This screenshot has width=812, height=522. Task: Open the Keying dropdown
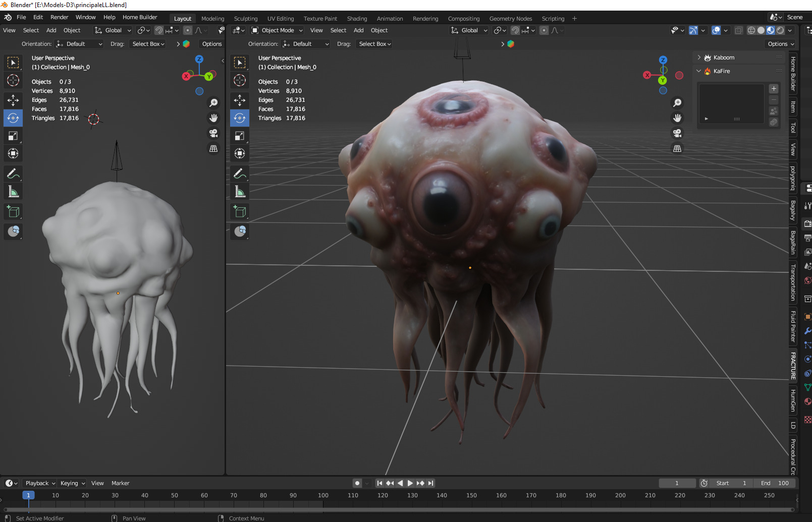pyautogui.click(x=73, y=483)
